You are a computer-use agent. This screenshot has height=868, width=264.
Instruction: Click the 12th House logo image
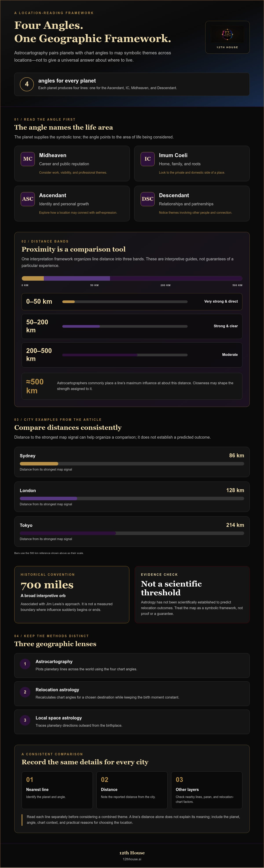coord(227,34)
